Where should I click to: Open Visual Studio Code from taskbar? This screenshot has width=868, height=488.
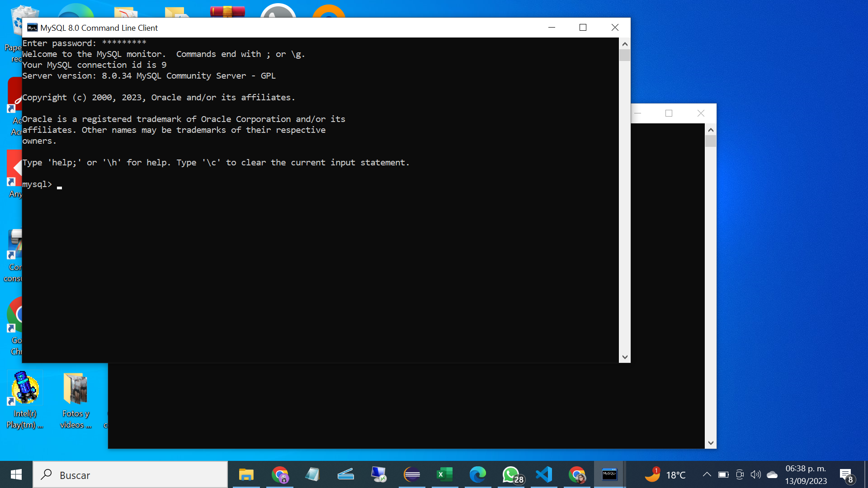click(x=544, y=474)
